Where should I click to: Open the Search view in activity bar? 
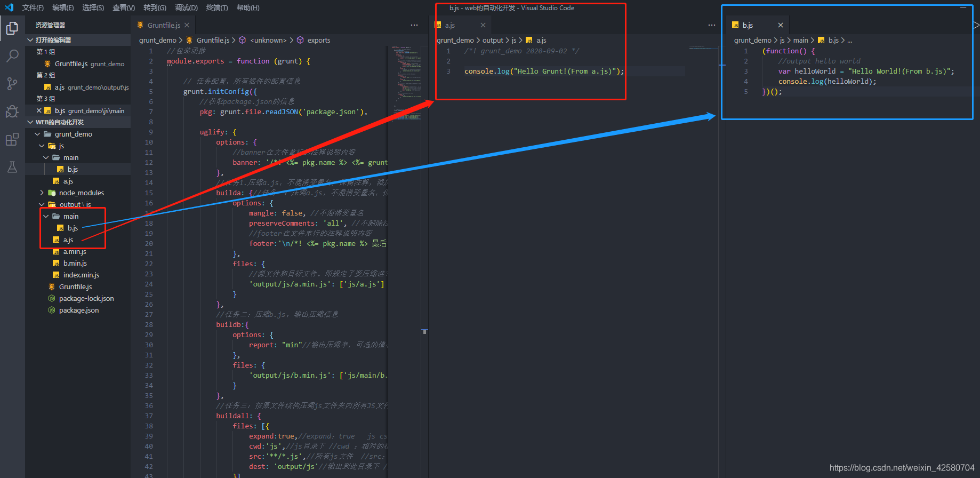(x=12, y=55)
